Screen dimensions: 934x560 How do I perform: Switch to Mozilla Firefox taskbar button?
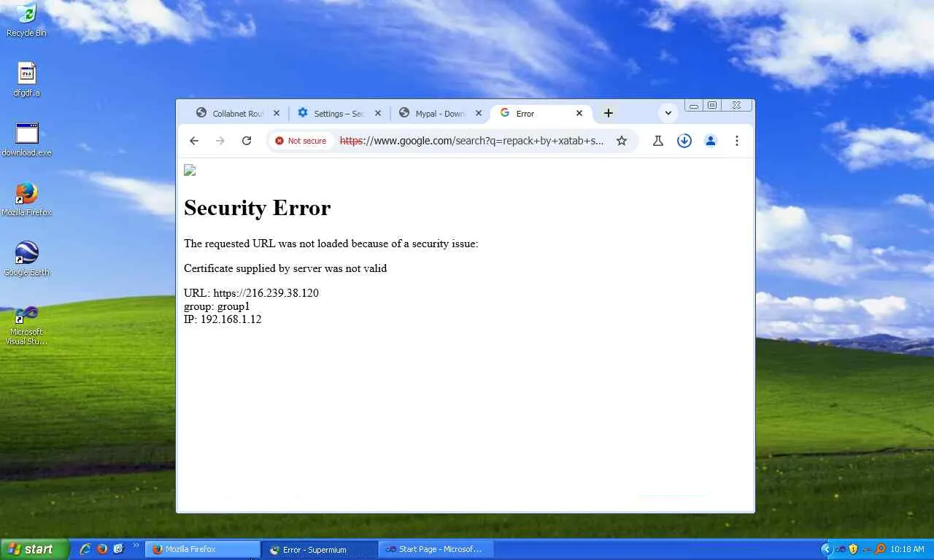point(203,549)
